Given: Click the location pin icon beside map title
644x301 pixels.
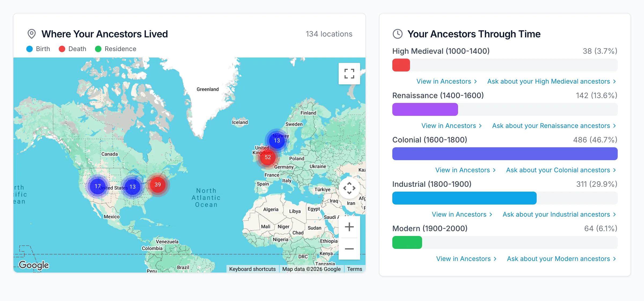Looking at the screenshot, I should [32, 34].
